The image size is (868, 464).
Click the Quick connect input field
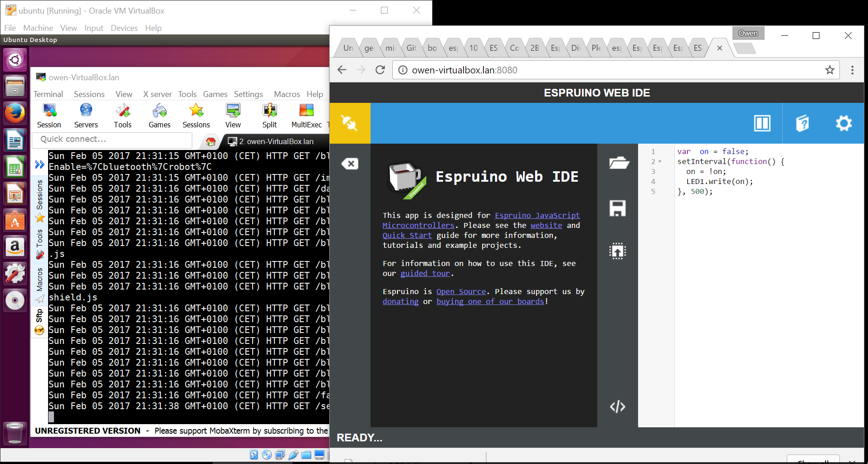point(112,140)
